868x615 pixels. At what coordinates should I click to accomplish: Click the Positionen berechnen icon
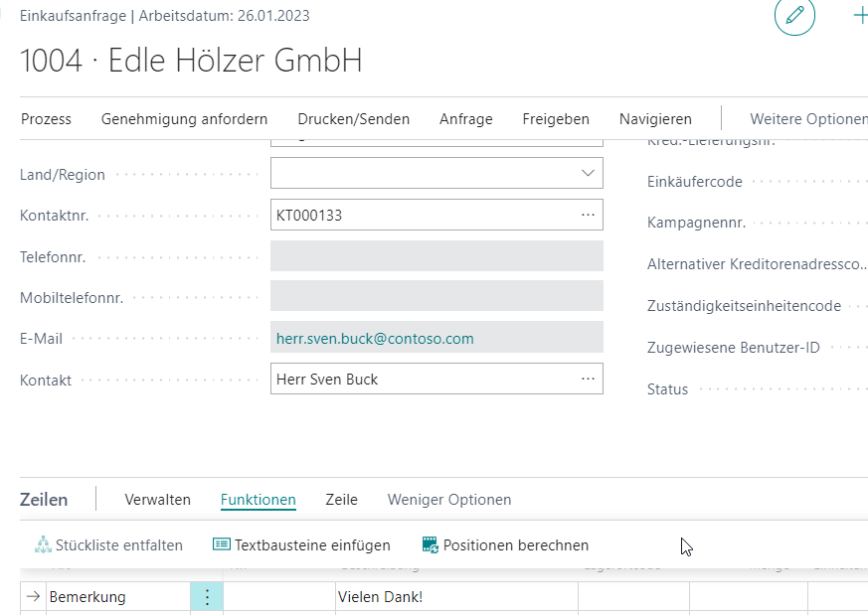430,544
